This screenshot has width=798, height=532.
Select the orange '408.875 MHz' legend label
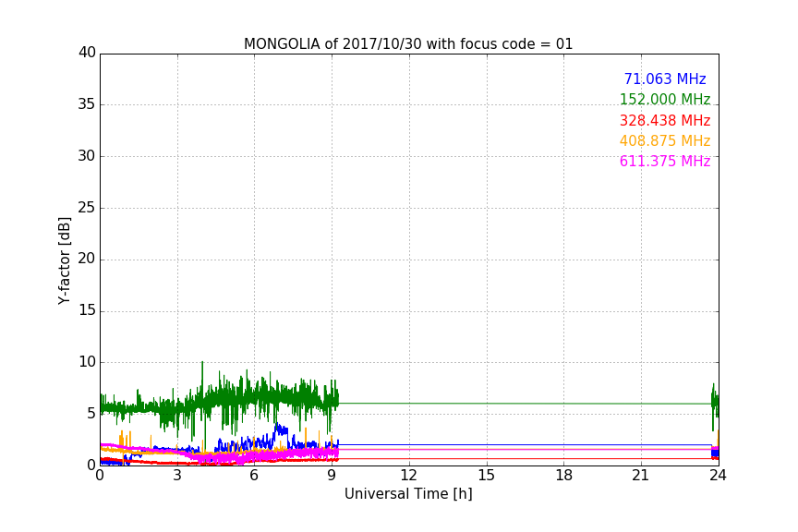[665, 140]
